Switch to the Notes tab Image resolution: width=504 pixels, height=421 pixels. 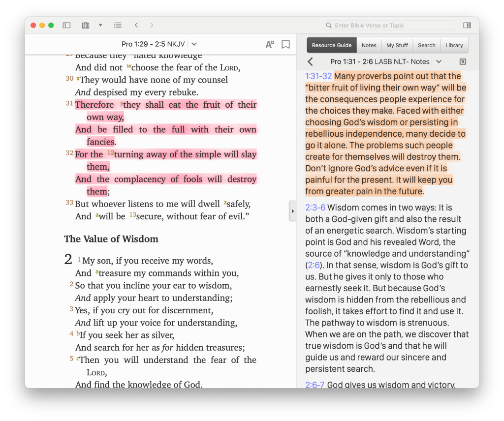(369, 45)
